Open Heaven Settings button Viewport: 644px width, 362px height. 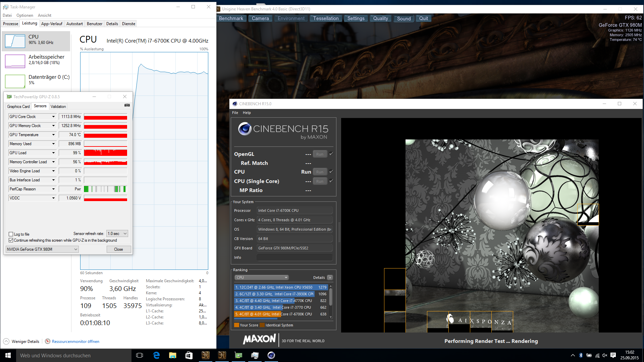(356, 18)
